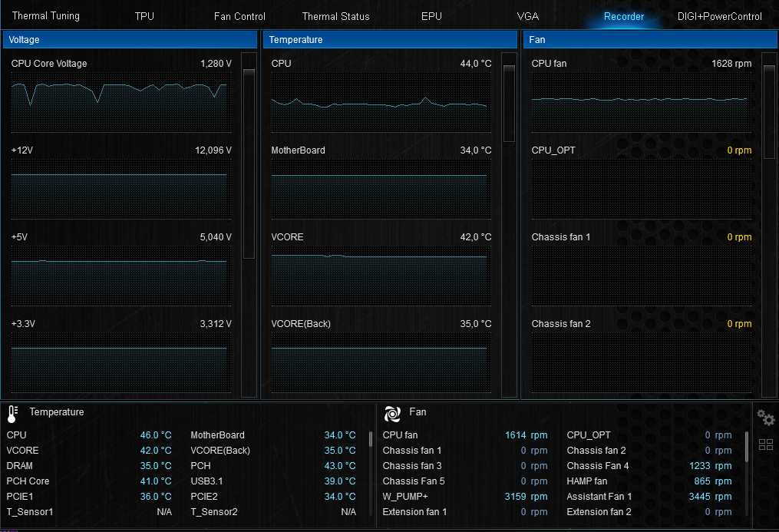Click the PCIE2 row label
This screenshot has height=532, width=779.
(x=204, y=497)
